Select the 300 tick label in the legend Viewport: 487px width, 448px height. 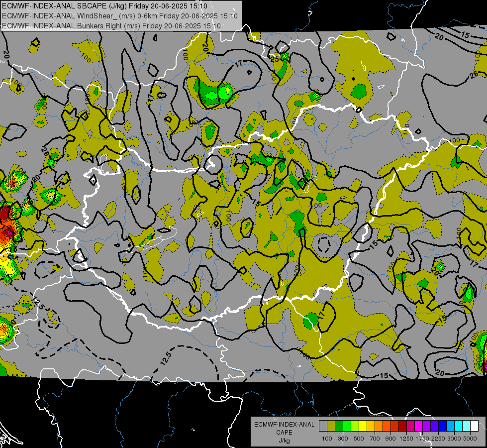click(343, 439)
